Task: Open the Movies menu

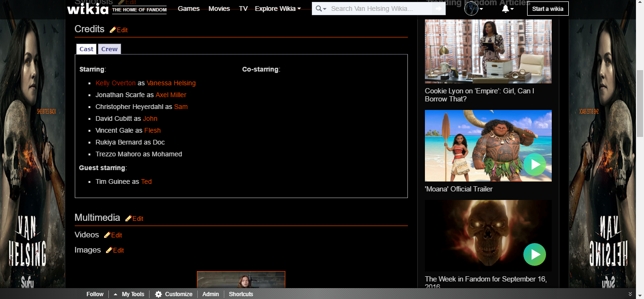Action: coord(219,9)
